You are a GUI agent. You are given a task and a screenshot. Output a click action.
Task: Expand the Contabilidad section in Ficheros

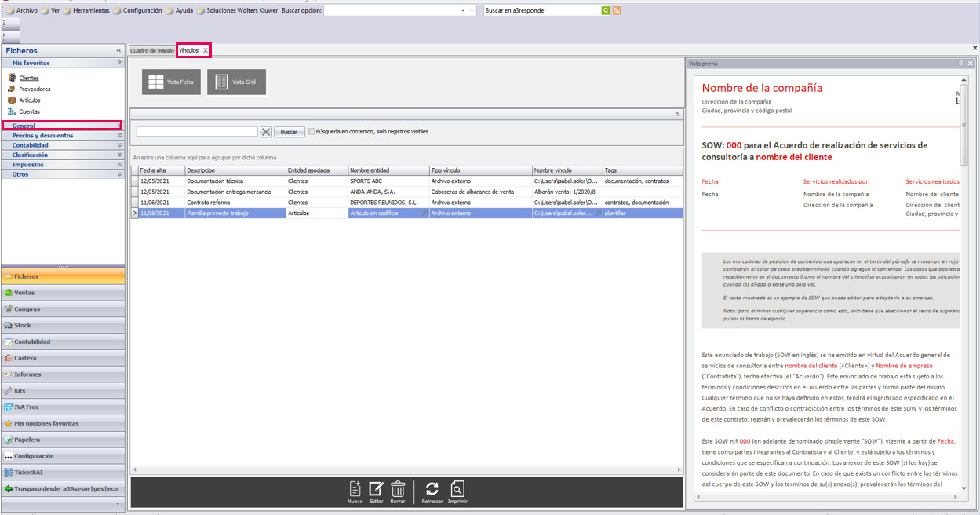(x=119, y=145)
